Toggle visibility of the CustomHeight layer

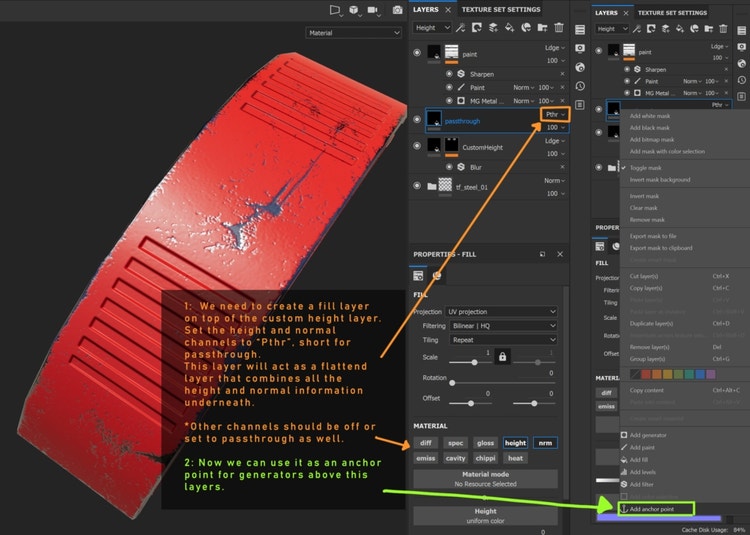(x=418, y=147)
